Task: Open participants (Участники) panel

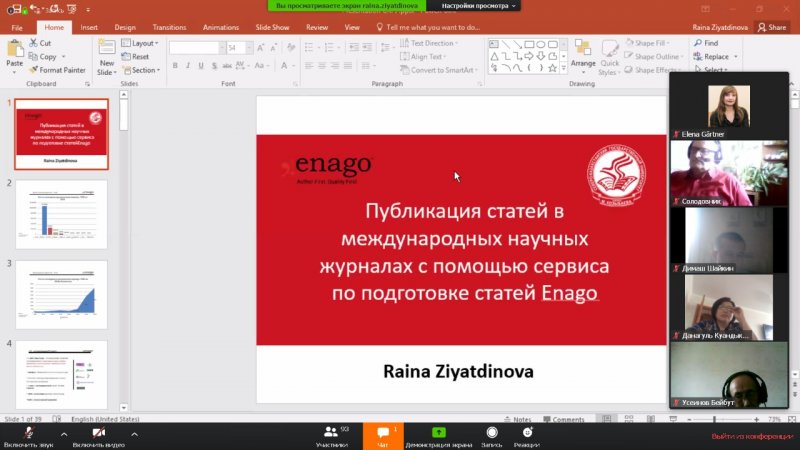Action: (x=332, y=436)
